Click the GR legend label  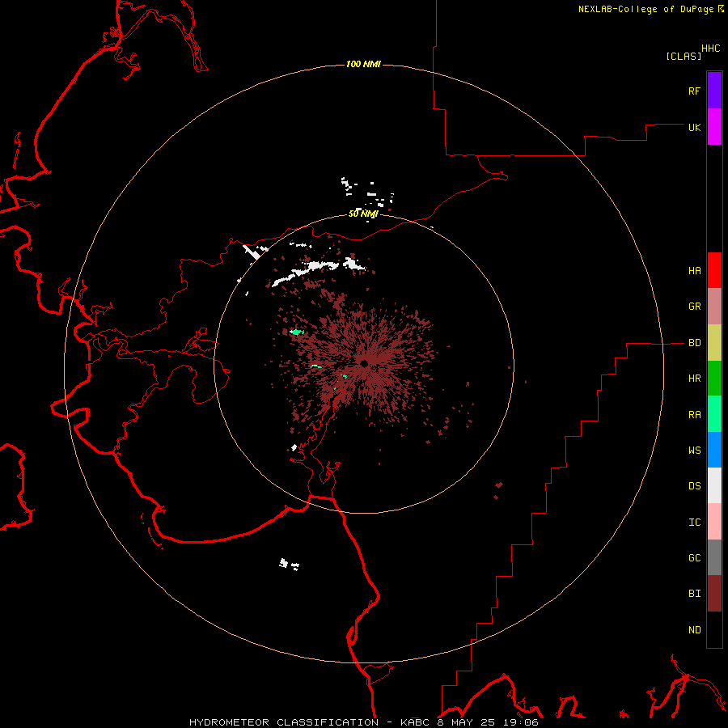[694, 307]
